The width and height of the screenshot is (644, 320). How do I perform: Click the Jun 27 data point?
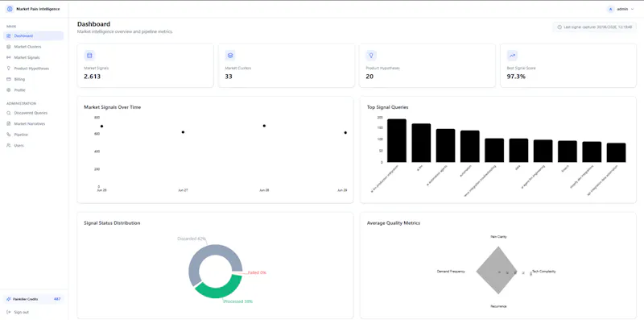(183, 132)
